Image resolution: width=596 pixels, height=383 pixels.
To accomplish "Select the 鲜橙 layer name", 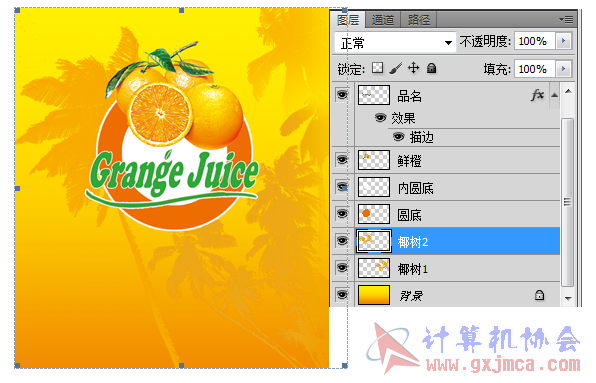I will [409, 161].
